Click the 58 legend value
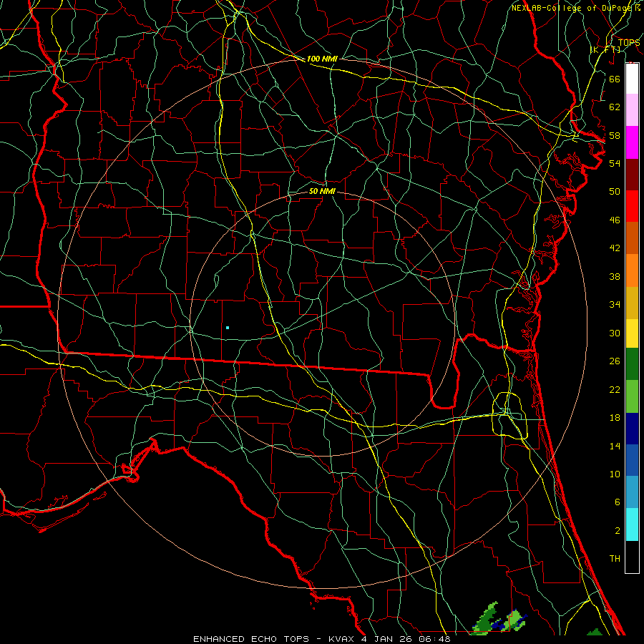 click(615, 135)
